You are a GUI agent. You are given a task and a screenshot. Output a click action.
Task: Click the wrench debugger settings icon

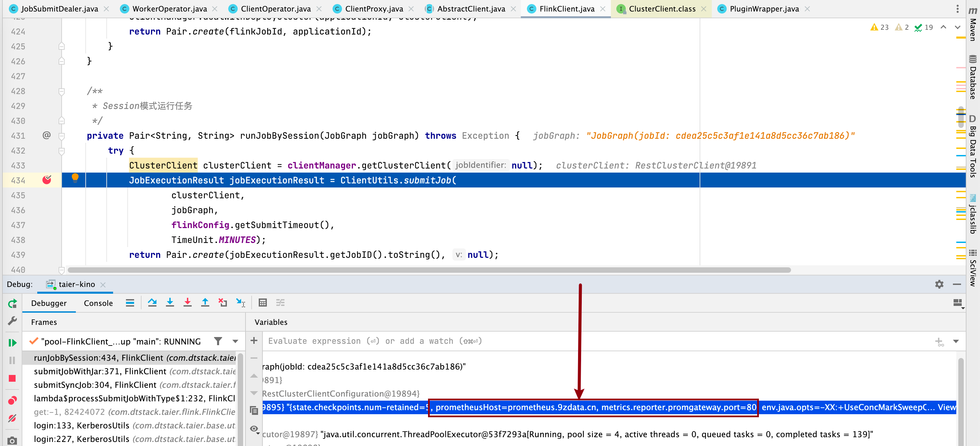[x=12, y=321]
